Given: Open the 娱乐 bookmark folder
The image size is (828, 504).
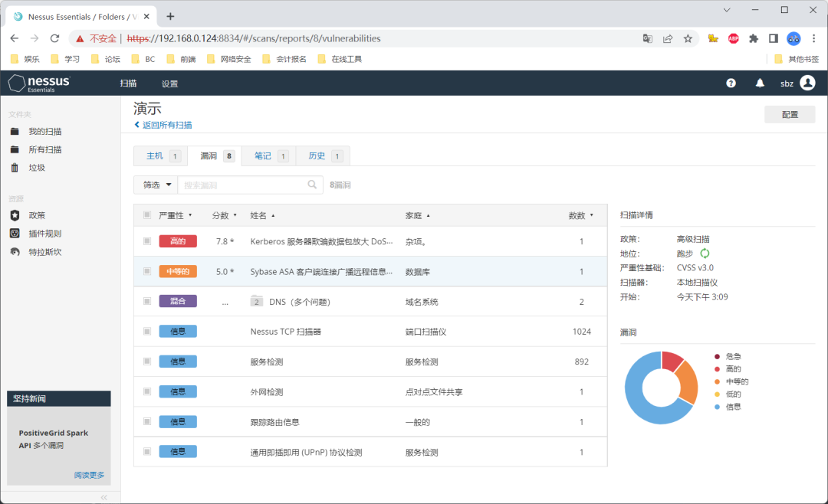Looking at the screenshot, I should point(25,59).
